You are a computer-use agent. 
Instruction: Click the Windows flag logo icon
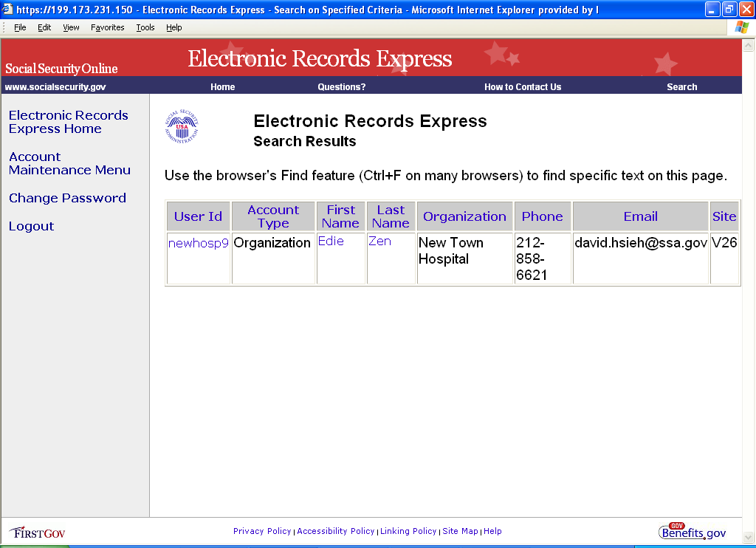pos(741,27)
